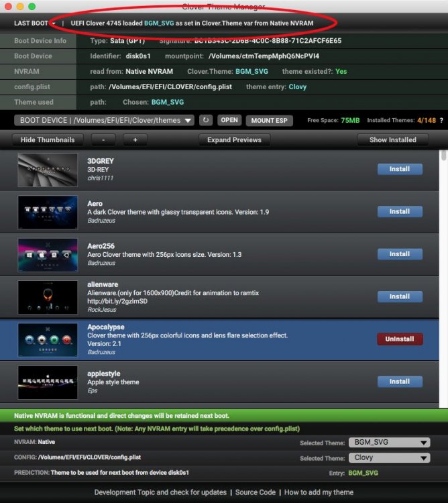Viewport: 448px width, 503px height.
Task: Uninstall the Apocalypse theme
Action: point(400,339)
